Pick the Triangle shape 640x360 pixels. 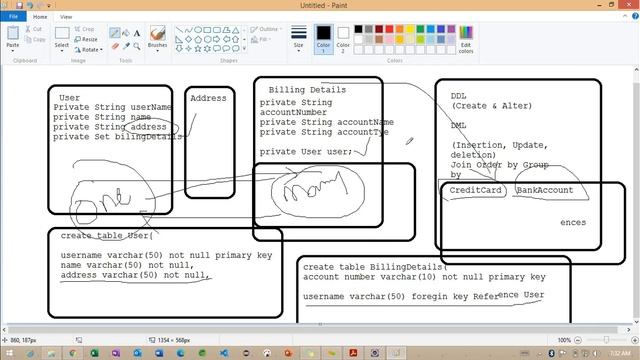coord(236,30)
